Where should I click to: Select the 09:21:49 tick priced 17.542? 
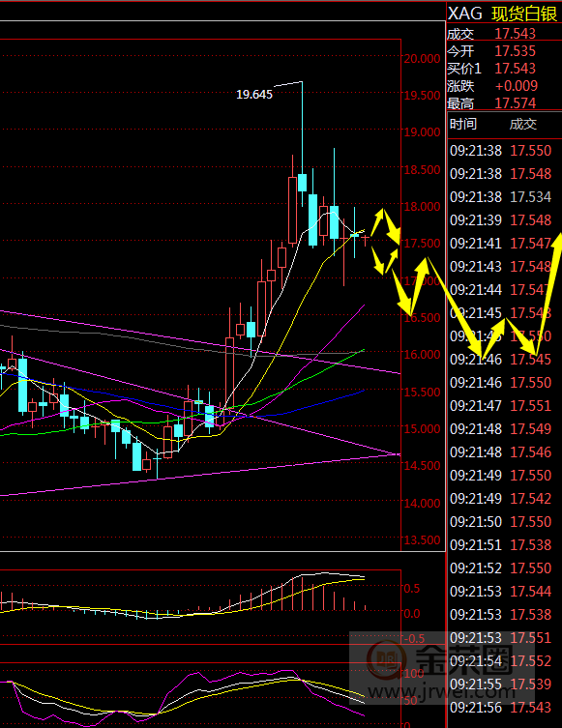(501, 499)
